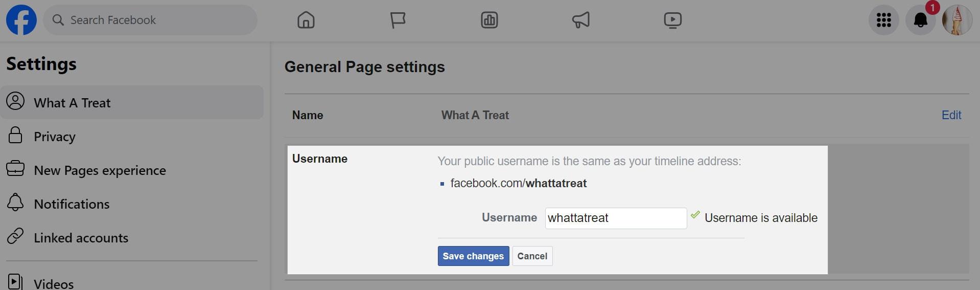Focus the Search Facebook field

[153, 20]
